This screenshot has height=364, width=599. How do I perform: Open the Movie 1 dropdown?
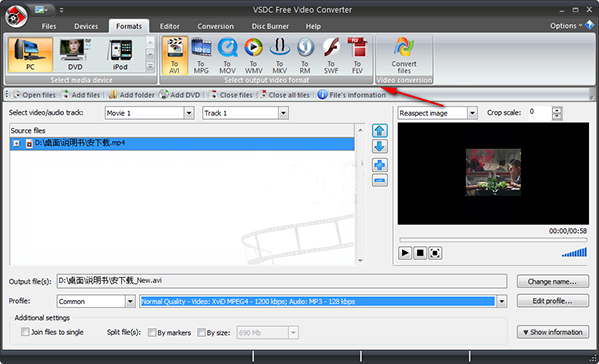(189, 113)
